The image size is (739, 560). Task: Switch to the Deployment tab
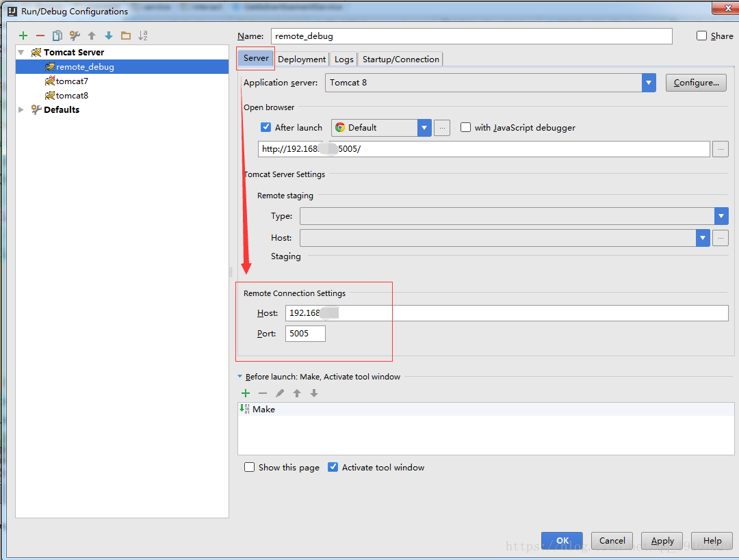point(302,59)
